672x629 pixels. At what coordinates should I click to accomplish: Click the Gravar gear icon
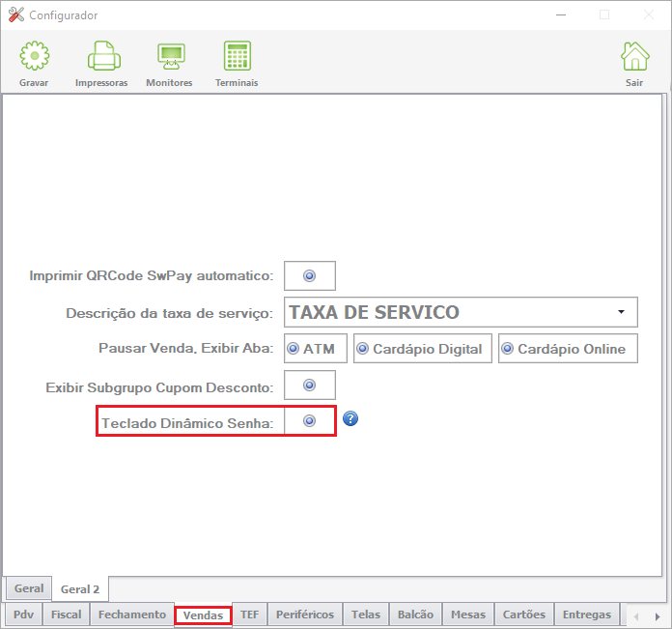coord(35,56)
